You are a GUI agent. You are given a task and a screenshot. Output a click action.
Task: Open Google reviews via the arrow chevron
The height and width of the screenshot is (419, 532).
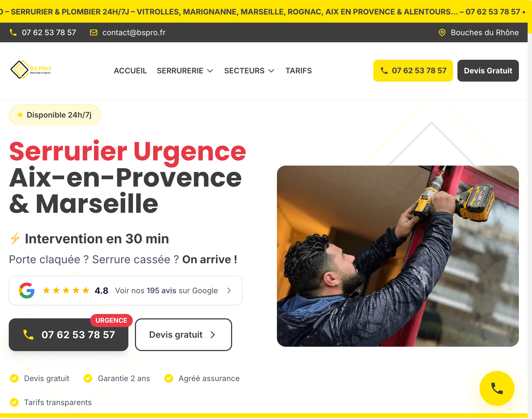tap(229, 291)
